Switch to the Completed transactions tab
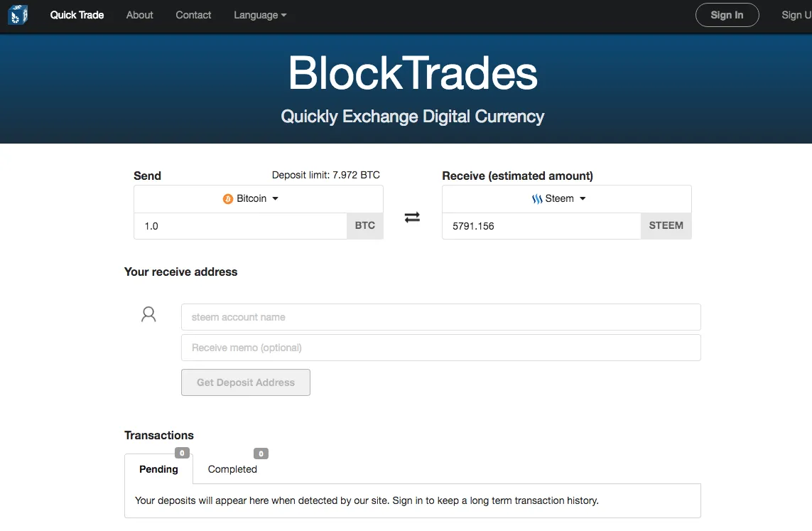Viewport: 812px width, 531px height. tap(232, 469)
